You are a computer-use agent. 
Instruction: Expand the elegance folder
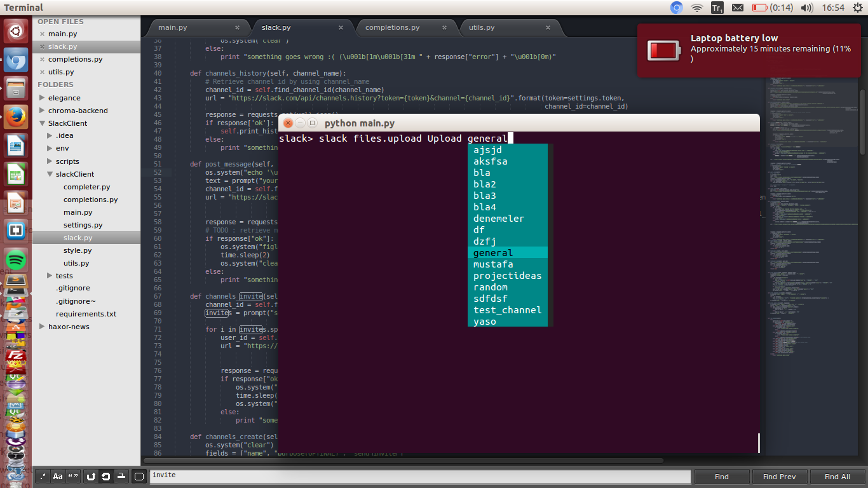pyautogui.click(x=42, y=98)
